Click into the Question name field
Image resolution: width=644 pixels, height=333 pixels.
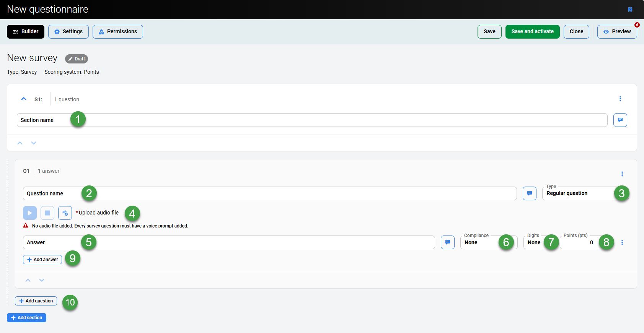(x=268, y=193)
